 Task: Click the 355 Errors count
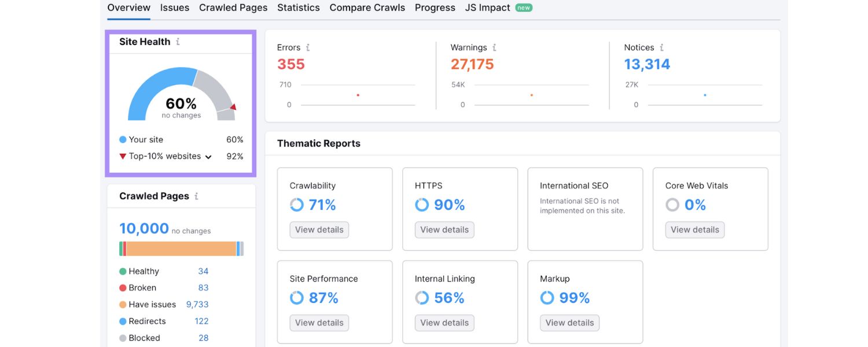tap(290, 64)
